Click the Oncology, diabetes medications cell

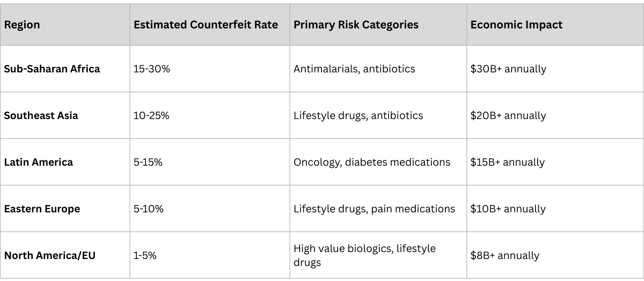coord(372,162)
